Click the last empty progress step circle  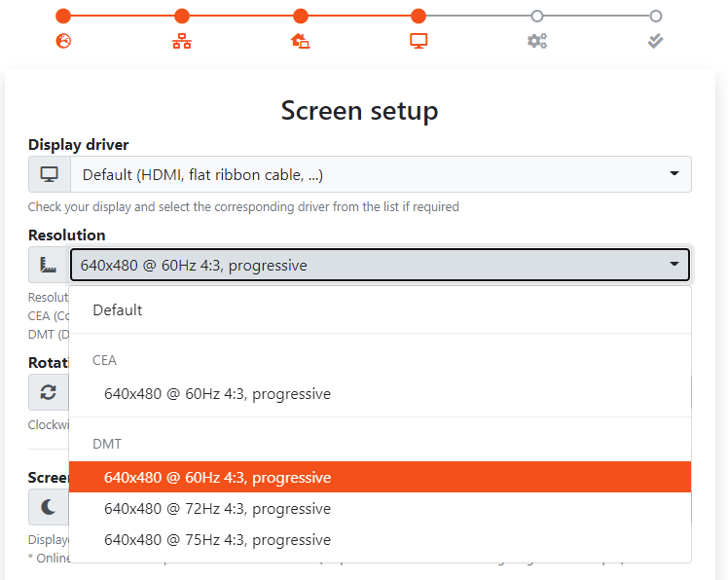pos(656,17)
